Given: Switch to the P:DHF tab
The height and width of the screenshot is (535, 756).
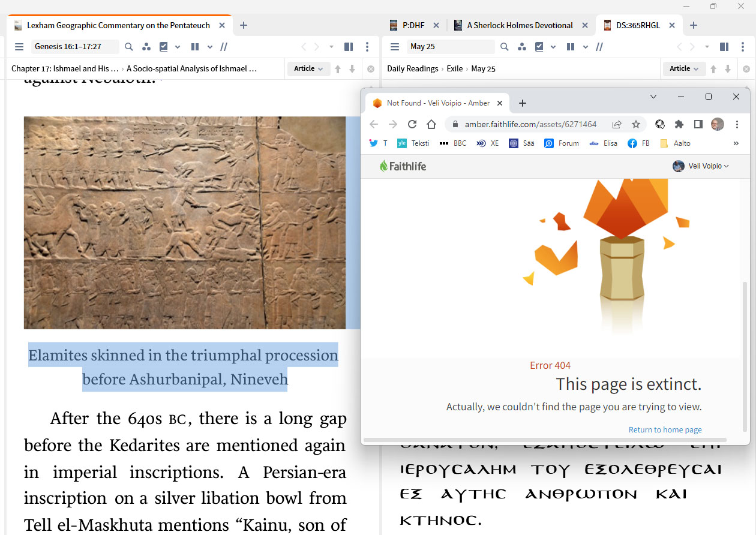Looking at the screenshot, I should point(414,25).
